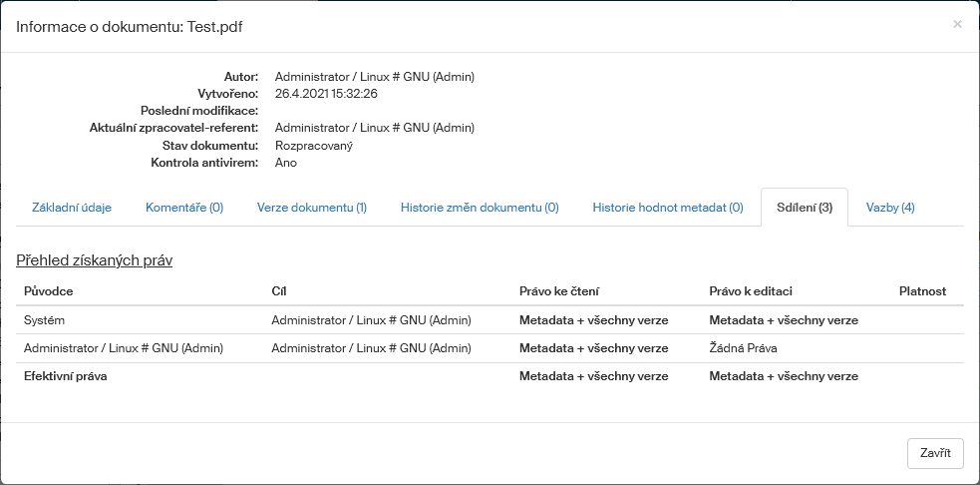980x485 pixels.
Task: Click the Rozpracovaný document status value
Action: coord(313,146)
